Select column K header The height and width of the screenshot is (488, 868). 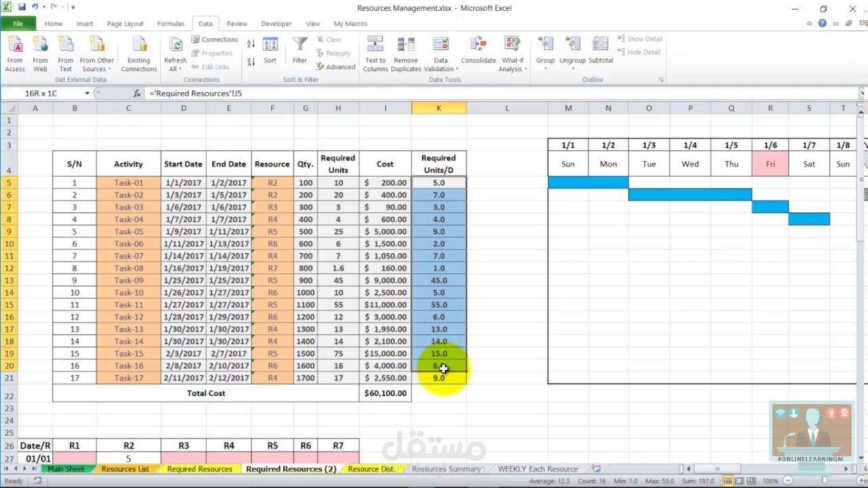pos(439,108)
